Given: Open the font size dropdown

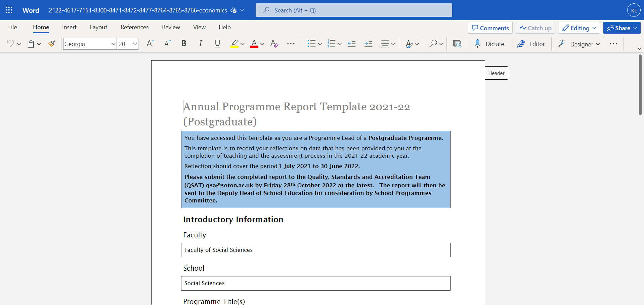Looking at the screenshot, I should 134,44.
